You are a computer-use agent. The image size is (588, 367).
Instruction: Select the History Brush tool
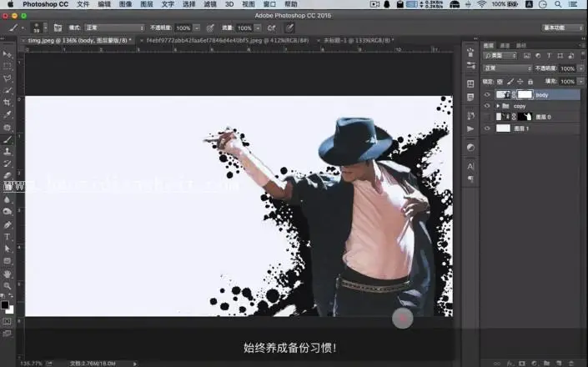click(x=8, y=163)
